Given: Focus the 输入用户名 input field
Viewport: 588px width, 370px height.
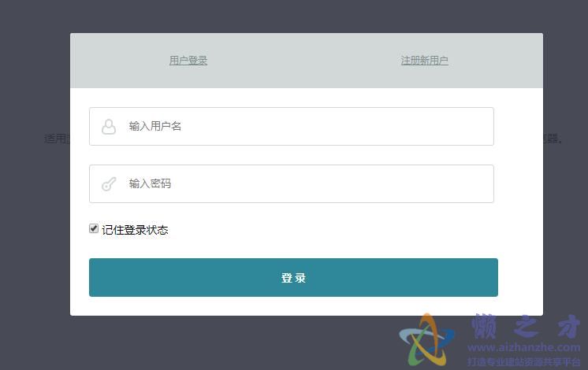Looking at the screenshot, I should click(307, 126).
